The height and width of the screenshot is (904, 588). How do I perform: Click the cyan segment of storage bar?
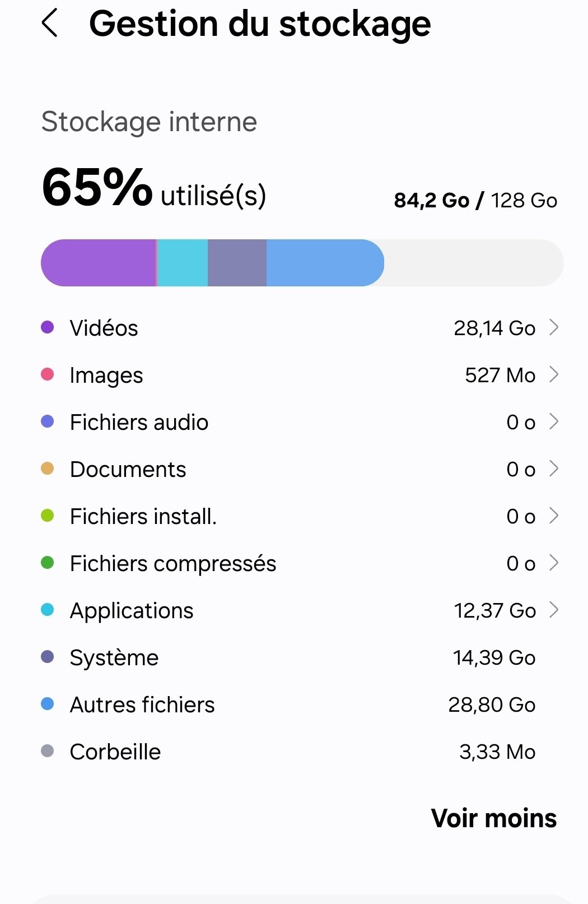(x=183, y=263)
